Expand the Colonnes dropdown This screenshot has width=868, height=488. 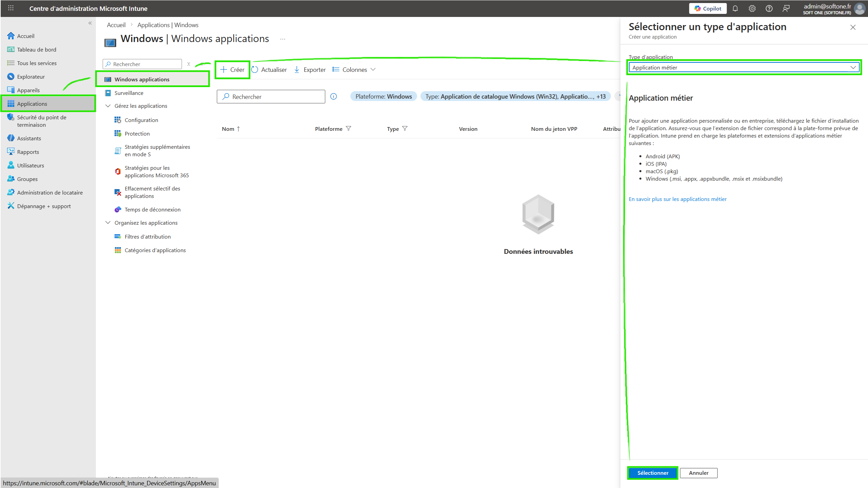(x=354, y=69)
